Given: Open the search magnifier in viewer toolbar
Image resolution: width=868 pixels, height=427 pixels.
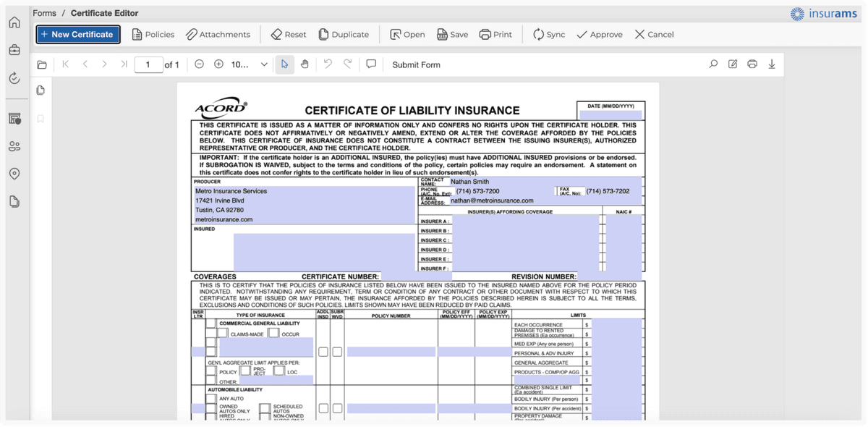Looking at the screenshot, I should (x=713, y=64).
